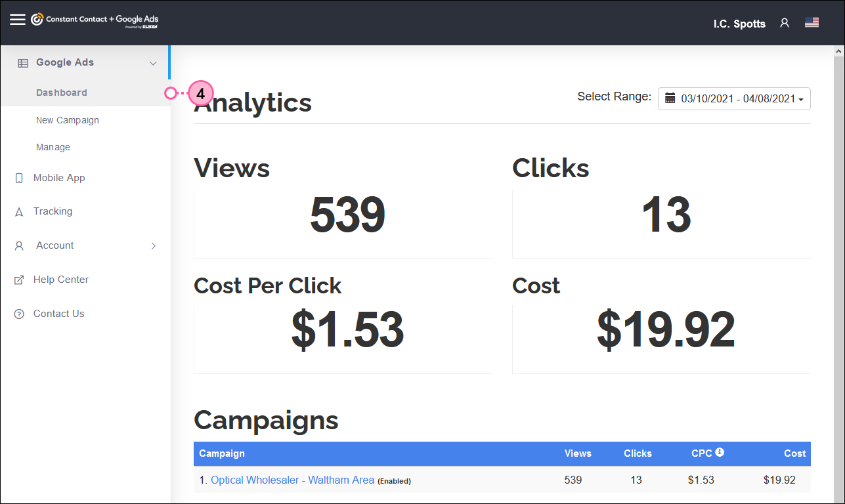
Task: Click the US flag language icon
Action: pos(812,22)
